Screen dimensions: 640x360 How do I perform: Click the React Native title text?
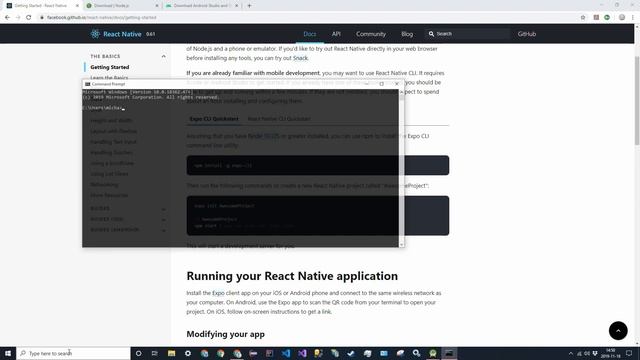[x=122, y=34]
